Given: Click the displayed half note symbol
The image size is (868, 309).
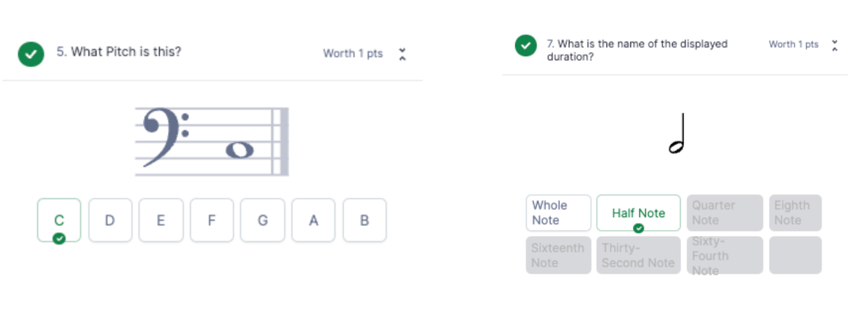Looking at the screenshot, I should (676, 134).
